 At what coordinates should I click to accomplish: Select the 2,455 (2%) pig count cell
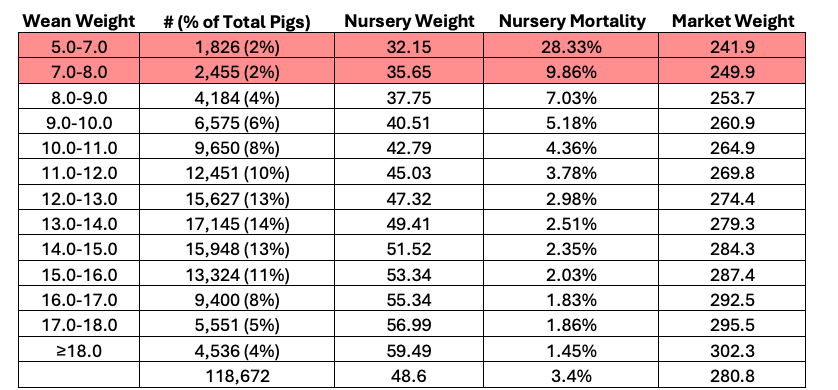click(237, 71)
